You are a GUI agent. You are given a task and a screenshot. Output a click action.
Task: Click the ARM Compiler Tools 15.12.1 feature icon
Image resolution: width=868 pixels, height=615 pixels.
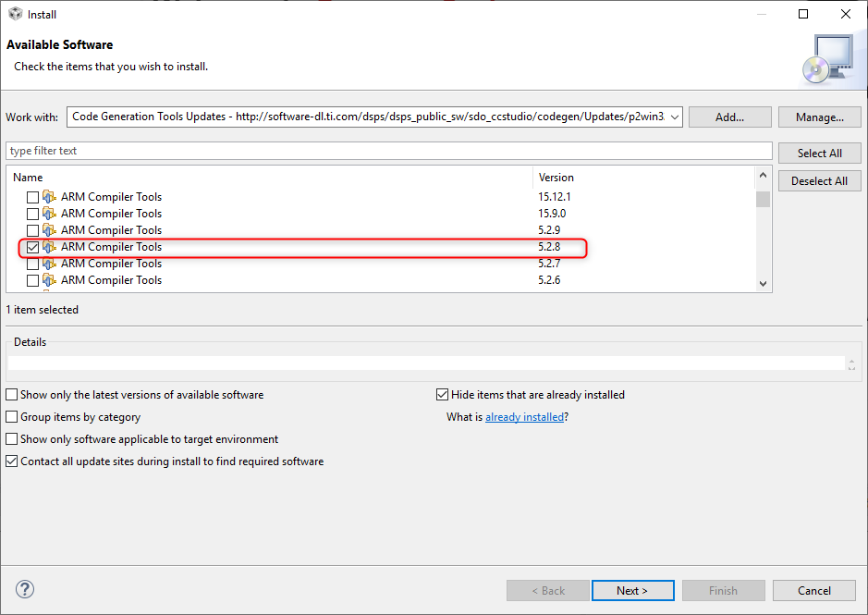(49, 197)
